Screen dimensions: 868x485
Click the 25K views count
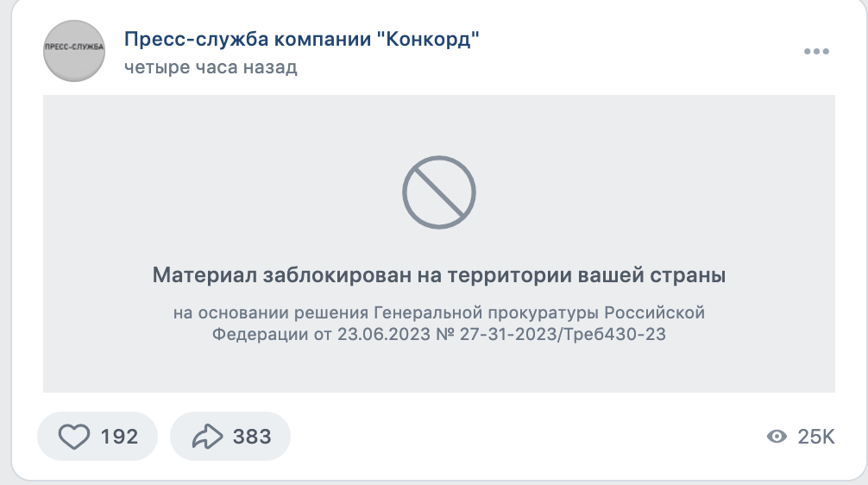816,437
